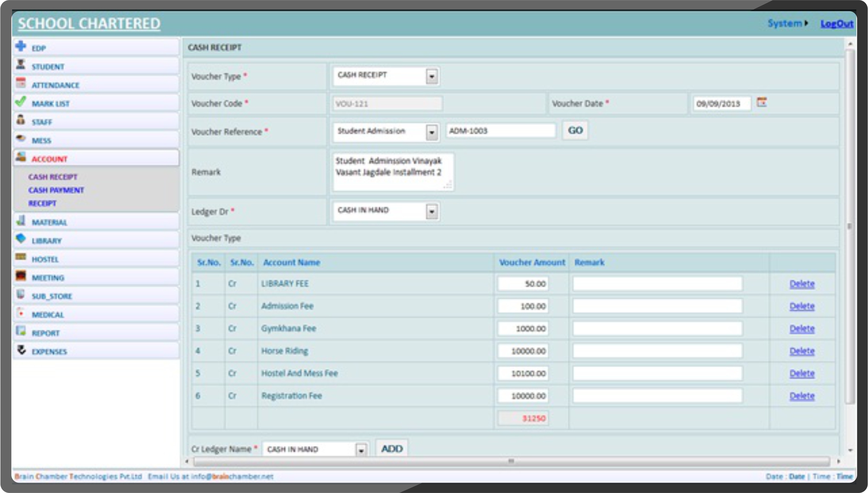Click the GO button

[575, 130]
